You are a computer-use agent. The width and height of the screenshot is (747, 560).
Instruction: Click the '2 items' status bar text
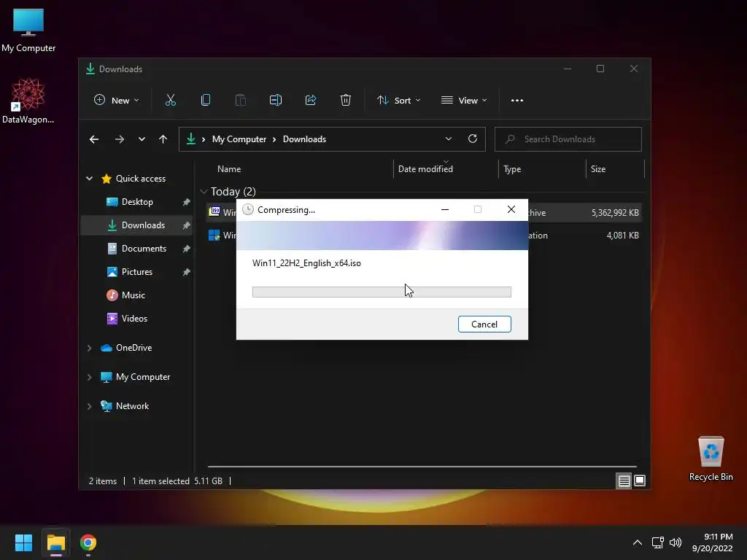103,481
